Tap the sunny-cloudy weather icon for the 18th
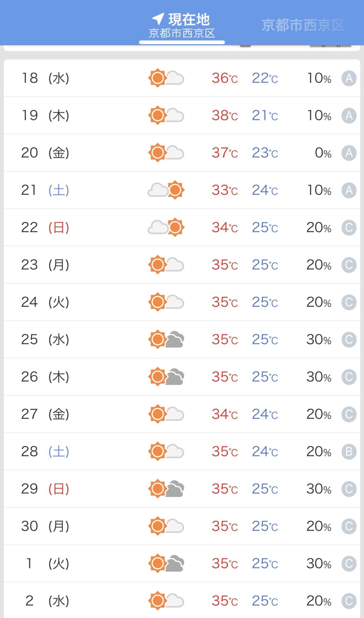This screenshot has width=364, height=618. [x=166, y=78]
